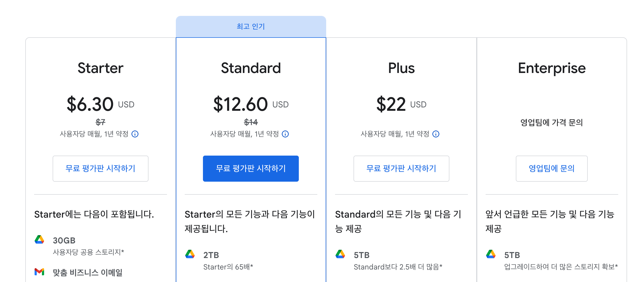Click the 영업팀에 문의 button for Enterprise

(552, 169)
